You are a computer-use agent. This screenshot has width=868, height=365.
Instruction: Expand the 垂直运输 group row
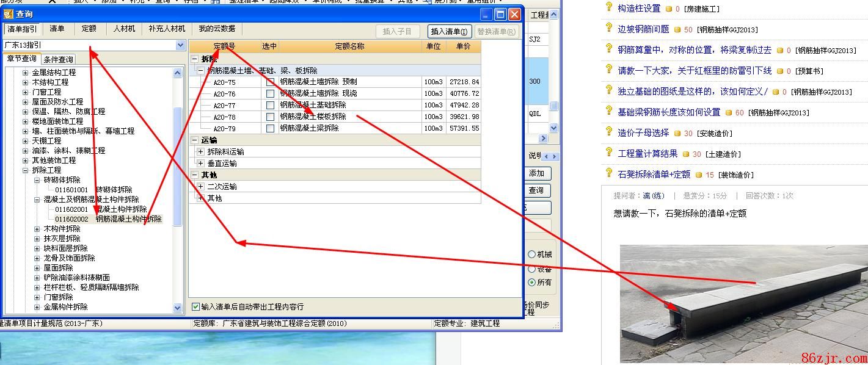pyautogui.click(x=200, y=164)
